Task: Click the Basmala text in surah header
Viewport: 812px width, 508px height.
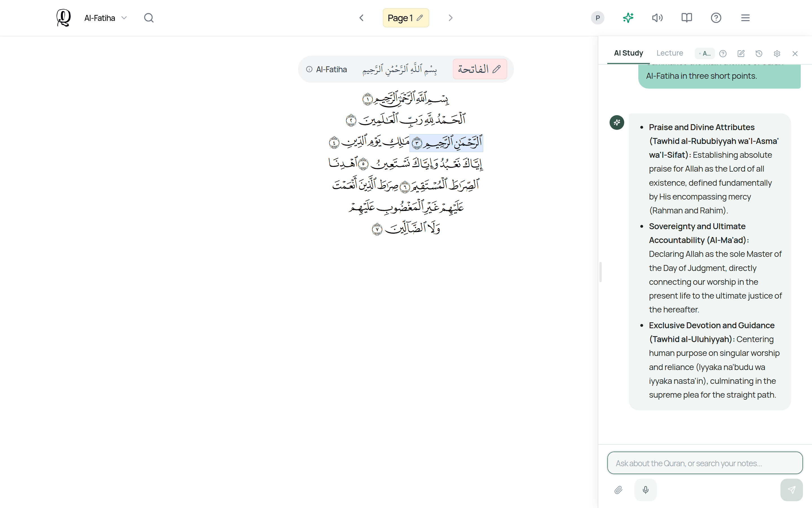Action: tap(399, 69)
